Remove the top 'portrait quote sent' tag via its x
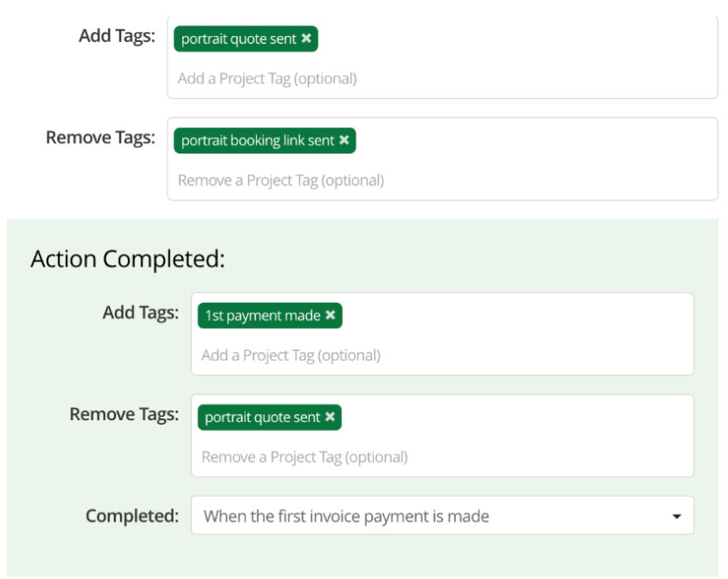This screenshot has width=728, height=579. (306, 39)
